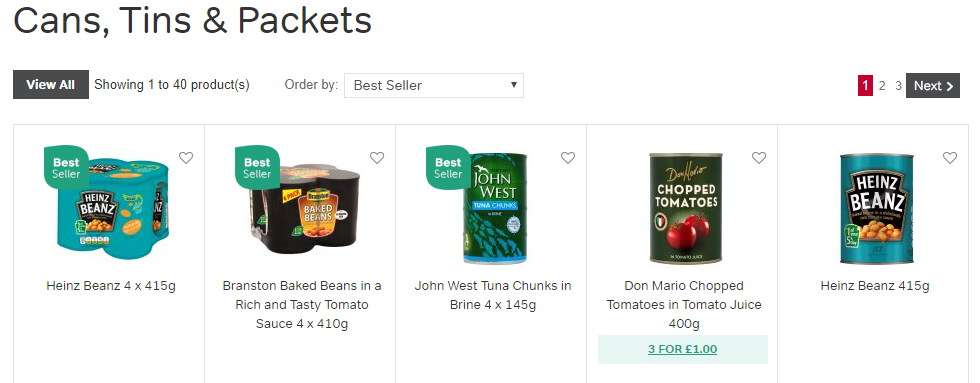Click the John West Tuna Chunks can image

[x=495, y=208]
